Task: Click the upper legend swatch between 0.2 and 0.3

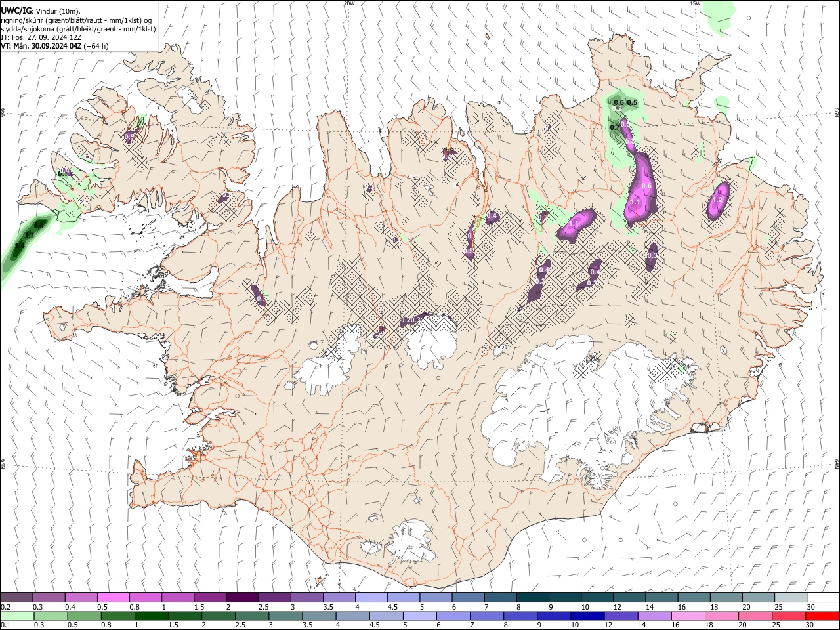Action: pos(16,597)
